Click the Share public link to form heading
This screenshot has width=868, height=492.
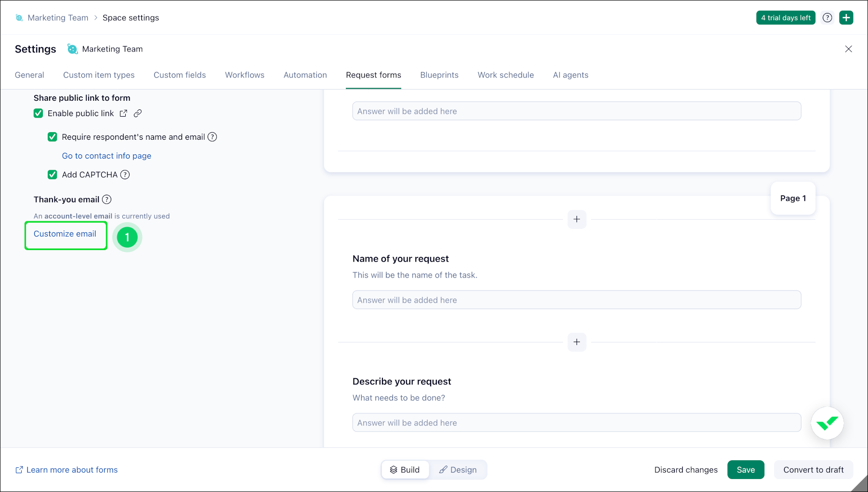click(x=82, y=98)
